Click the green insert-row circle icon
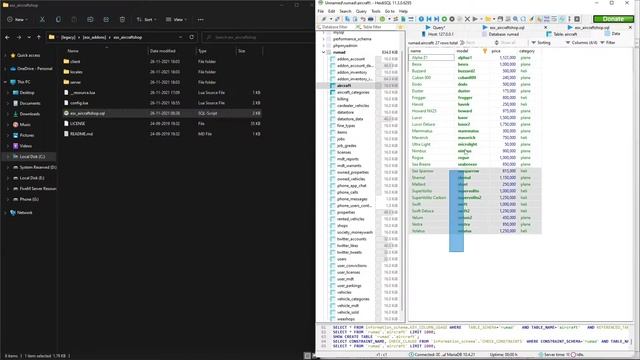Viewport: 640px width, 360px height. coord(444,19)
